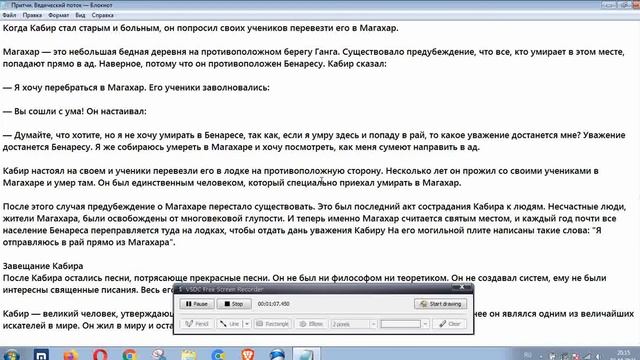Click the taskbar icon right of Chrome
This screenshot has height=360, width=640.
(159, 354)
